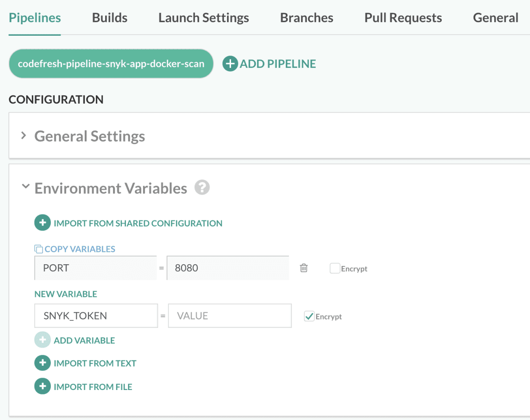Click the PORT variable name field
The height and width of the screenshot is (420, 530).
[x=95, y=268]
